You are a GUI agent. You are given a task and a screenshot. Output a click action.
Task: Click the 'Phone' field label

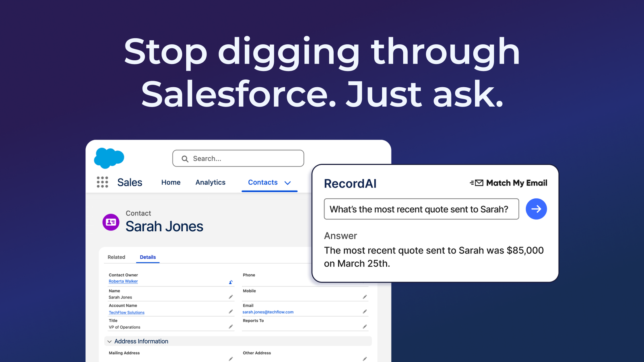249,275
